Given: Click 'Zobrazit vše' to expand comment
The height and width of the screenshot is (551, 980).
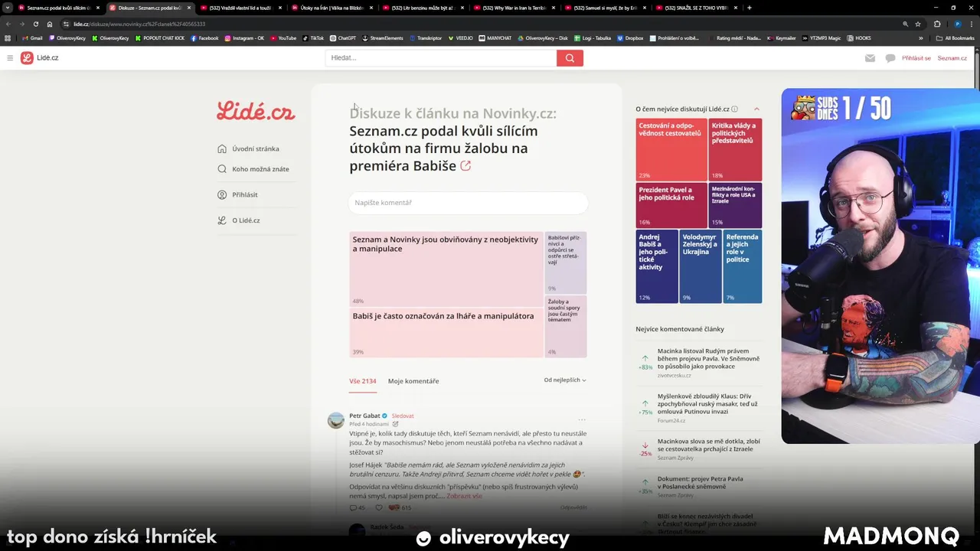Looking at the screenshot, I should [x=465, y=496].
